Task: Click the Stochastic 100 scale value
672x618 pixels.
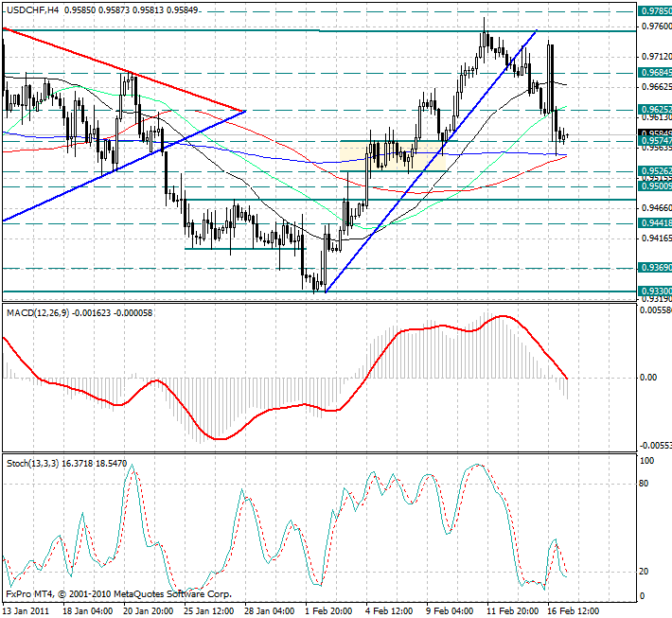Action: click(646, 461)
